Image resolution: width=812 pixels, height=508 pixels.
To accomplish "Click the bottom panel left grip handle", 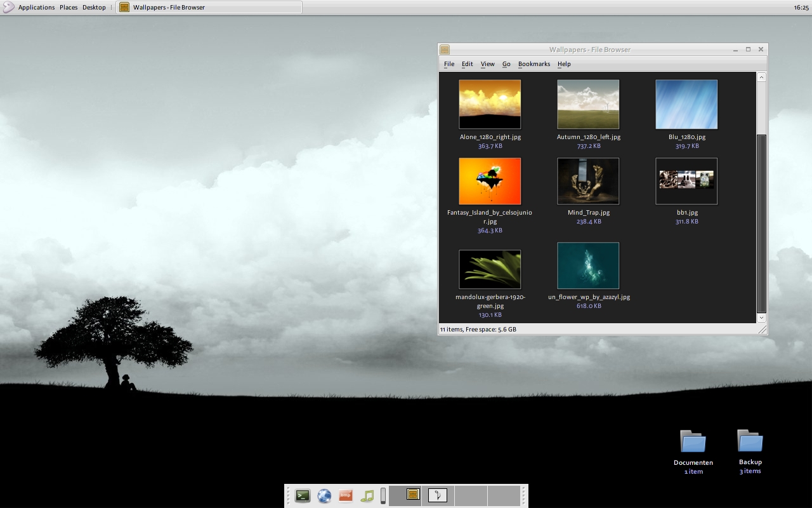I will tap(288, 496).
